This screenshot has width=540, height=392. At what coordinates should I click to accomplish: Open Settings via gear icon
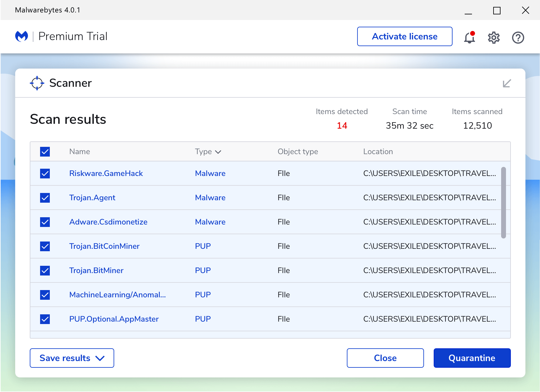click(x=494, y=38)
